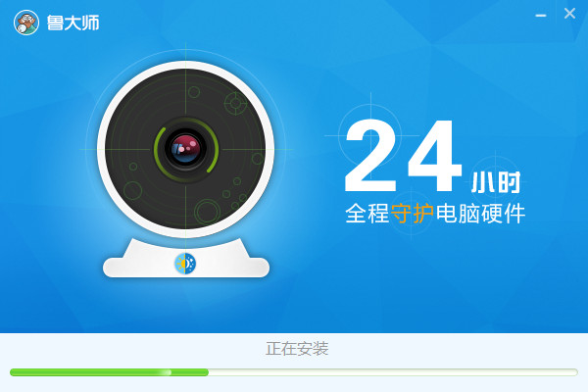Click the shiny highlight on the progress bar
Image resolution: width=588 pixels, height=392 pixels.
(x=165, y=372)
